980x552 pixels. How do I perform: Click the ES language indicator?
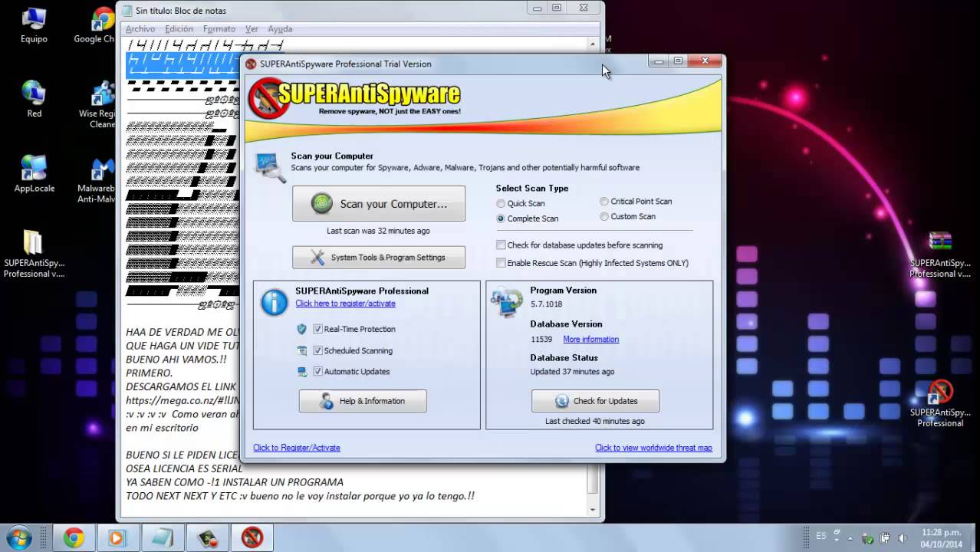tap(821, 537)
